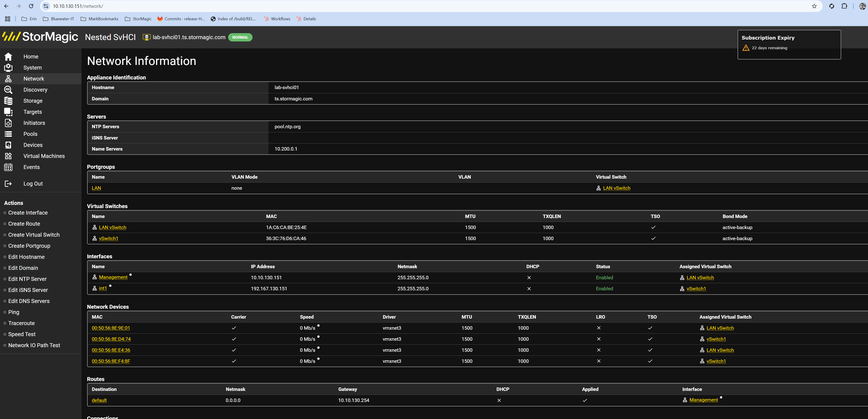Image resolution: width=868 pixels, height=419 pixels.
Task: Go to the Pools menu item
Action: [x=30, y=134]
